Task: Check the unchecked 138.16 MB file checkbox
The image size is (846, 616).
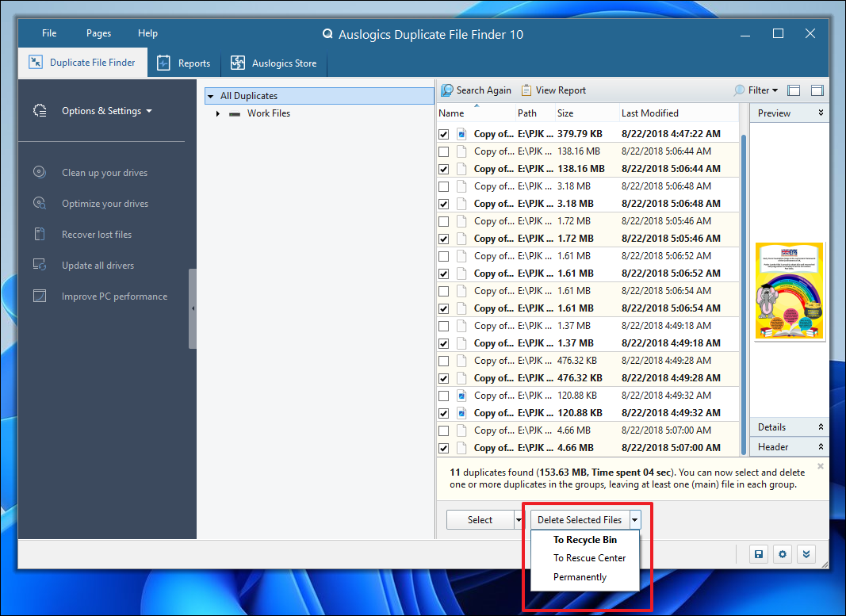Action: pyautogui.click(x=443, y=151)
